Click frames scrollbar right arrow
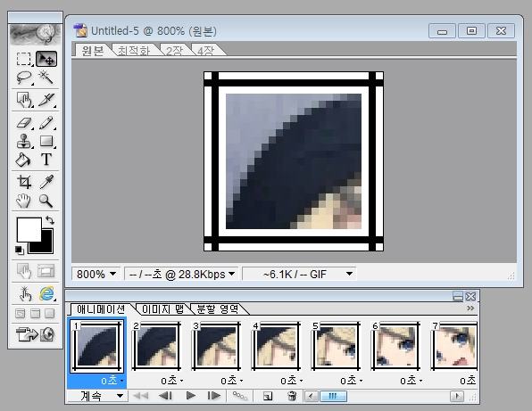 [457, 396]
